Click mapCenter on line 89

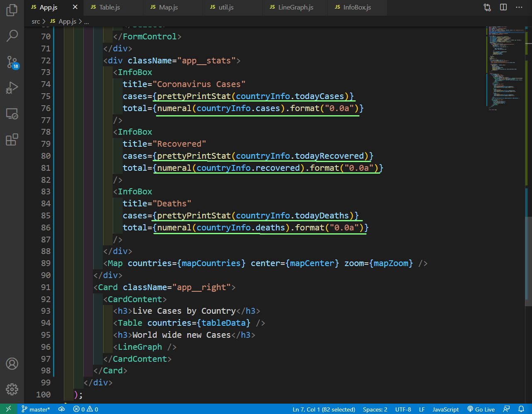pos(312,263)
